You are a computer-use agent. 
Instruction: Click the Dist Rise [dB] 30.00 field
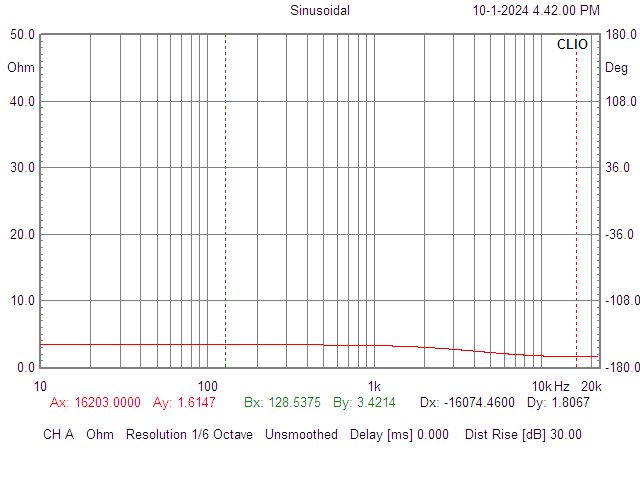pos(523,435)
